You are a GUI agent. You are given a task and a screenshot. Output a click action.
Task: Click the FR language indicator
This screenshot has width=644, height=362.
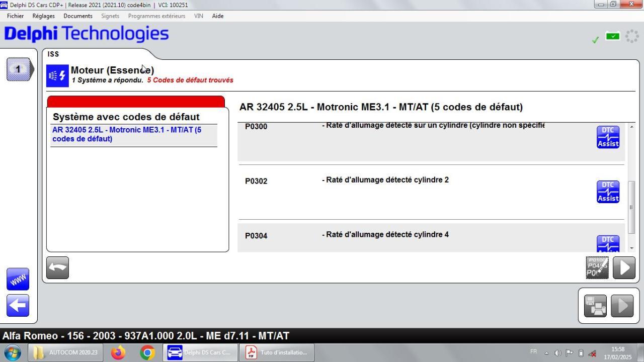pyautogui.click(x=533, y=352)
